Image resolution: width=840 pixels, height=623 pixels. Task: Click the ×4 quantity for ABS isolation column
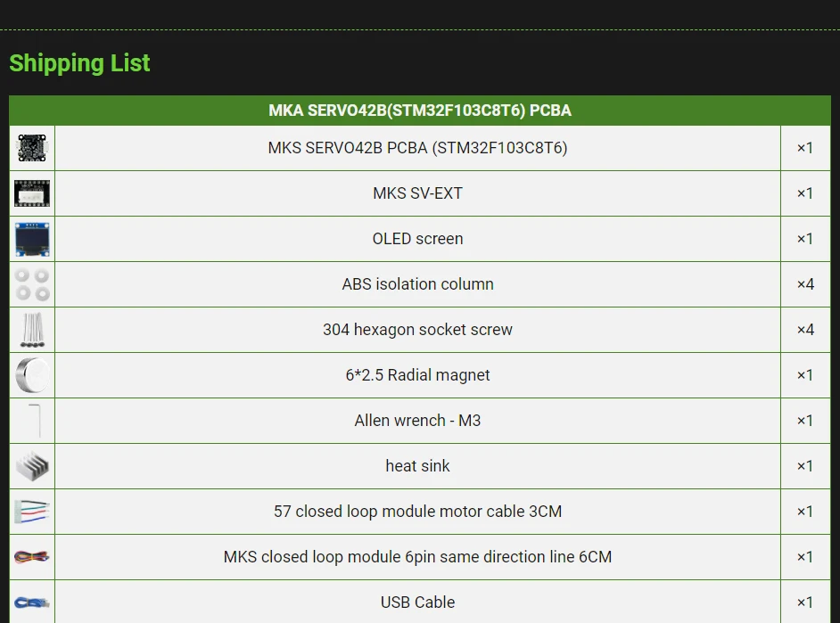[x=805, y=284]
